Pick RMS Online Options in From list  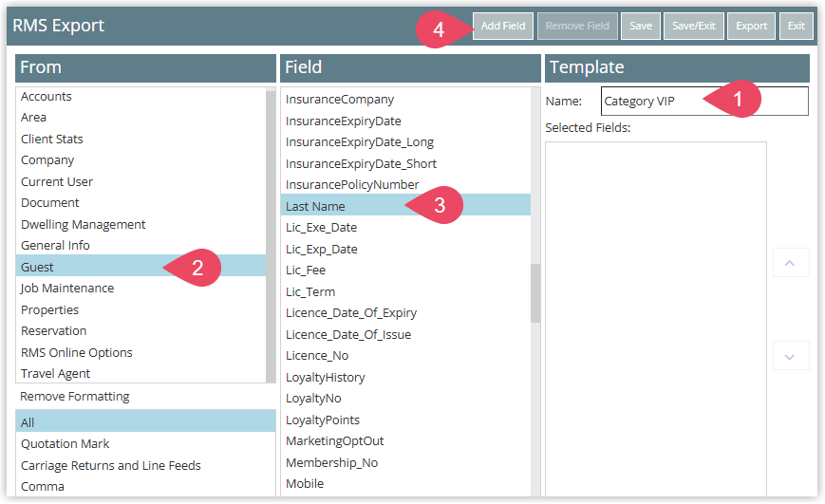141,352
